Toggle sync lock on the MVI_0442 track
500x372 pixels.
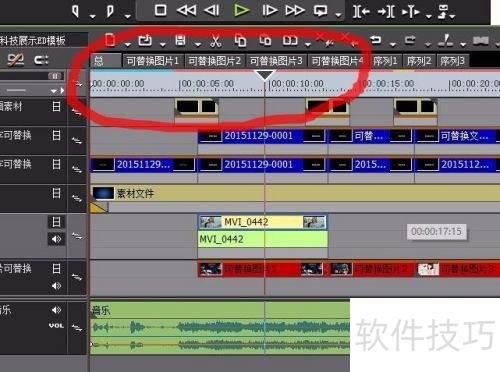(77, 237)
